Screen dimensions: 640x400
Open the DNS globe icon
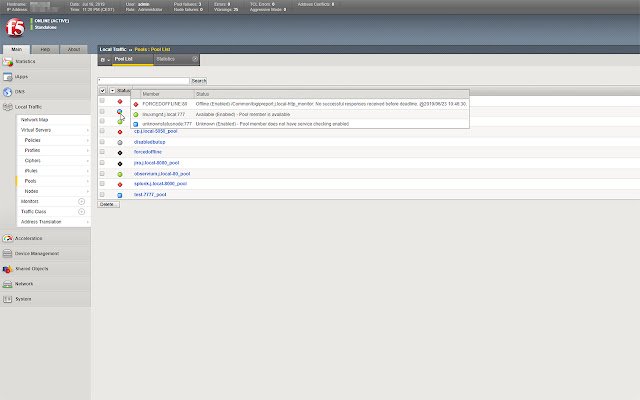[x=7, y=92]
